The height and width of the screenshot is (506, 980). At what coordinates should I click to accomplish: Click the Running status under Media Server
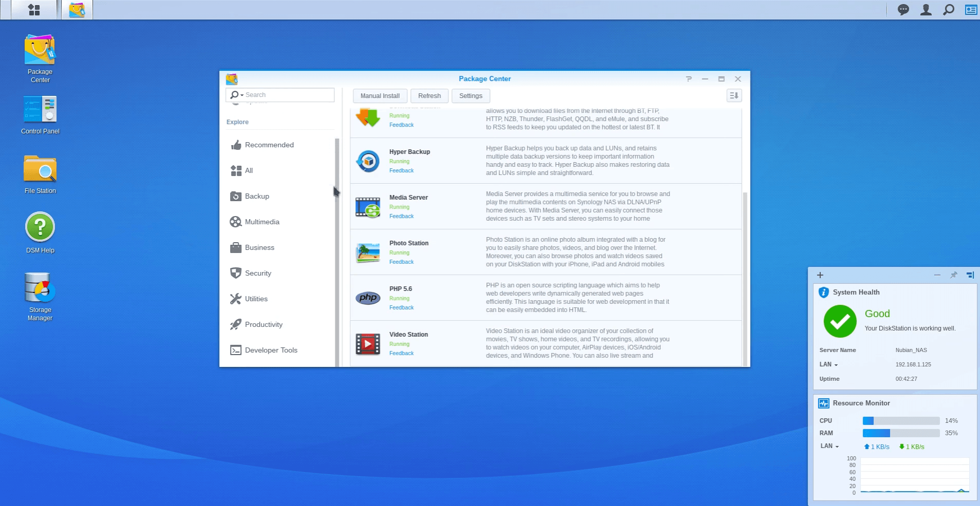point(399,207)
